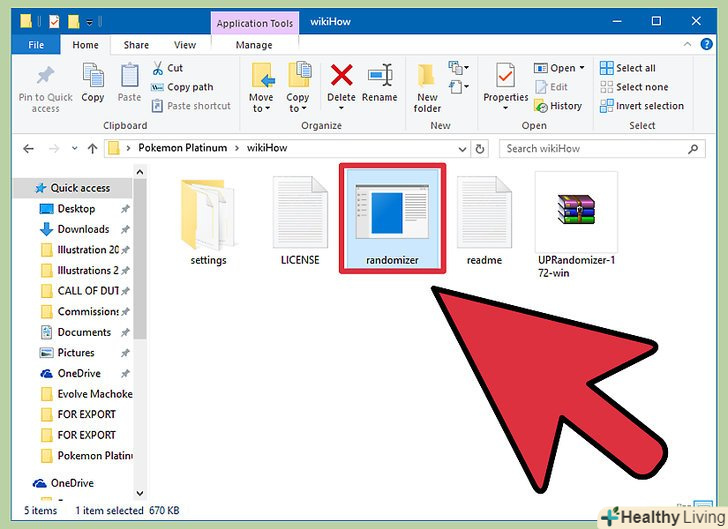The height and width of the screenshot is (529, 728).
Task: Click Invert selection
Action: coord(642,106)
